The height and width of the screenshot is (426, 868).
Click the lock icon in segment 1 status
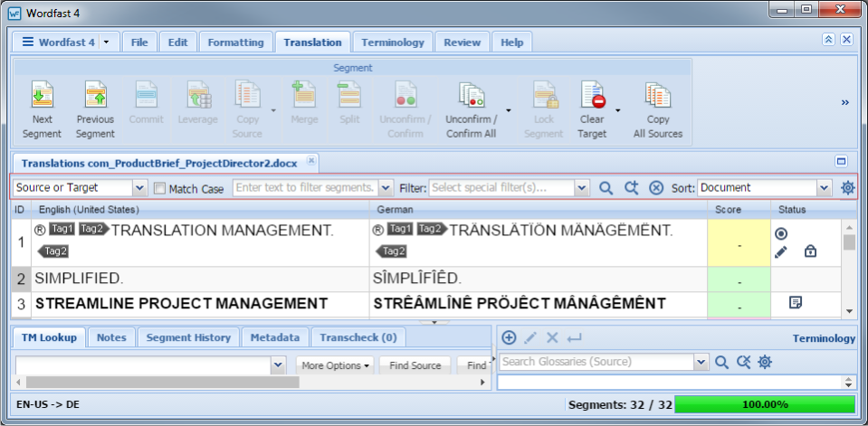pos(810,251)
